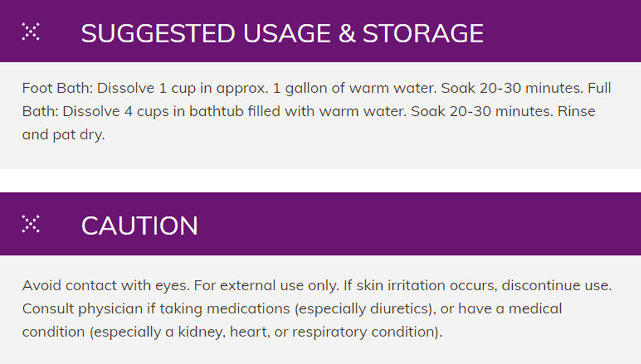Viewport: 641px width, 364px height.
Task: Click the 'Avoid contact with eyes' sentence
Action: [106, 285]
